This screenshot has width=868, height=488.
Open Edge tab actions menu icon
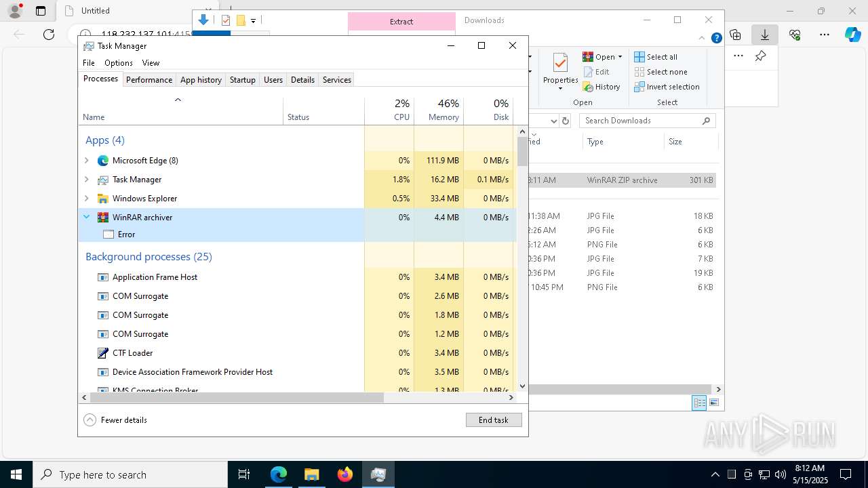(x=41, y=11)
